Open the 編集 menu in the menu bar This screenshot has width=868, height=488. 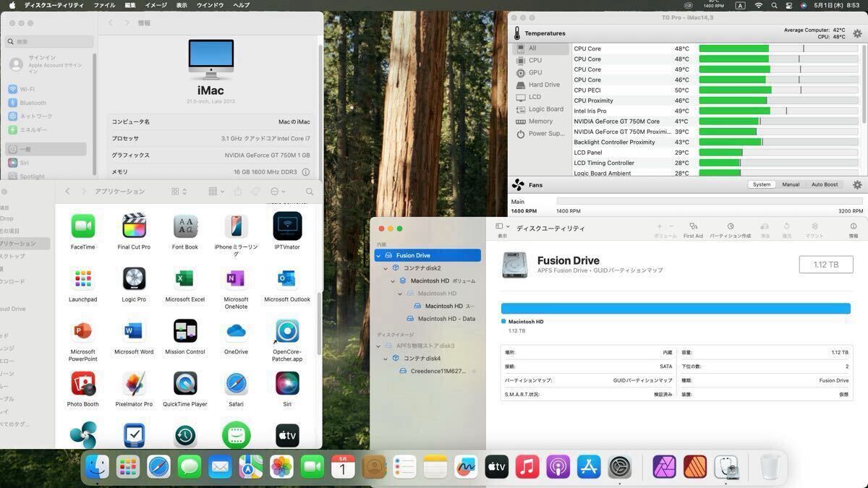point(130,5)
